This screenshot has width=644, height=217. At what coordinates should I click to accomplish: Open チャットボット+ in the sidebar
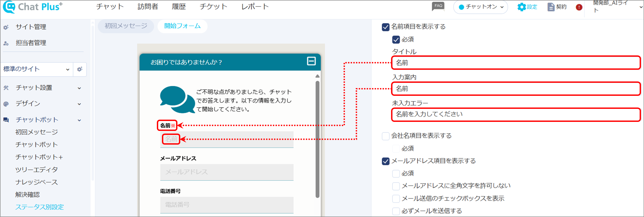point(39,157)
